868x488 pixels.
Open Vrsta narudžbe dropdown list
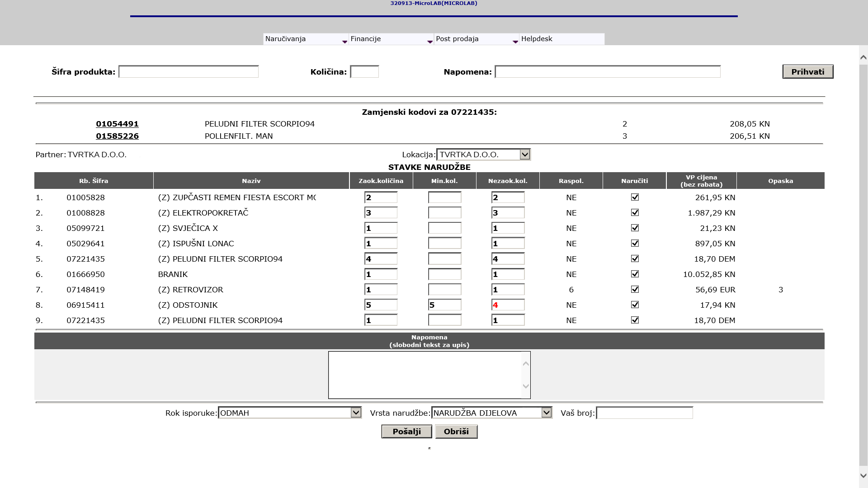click(546, 413)
